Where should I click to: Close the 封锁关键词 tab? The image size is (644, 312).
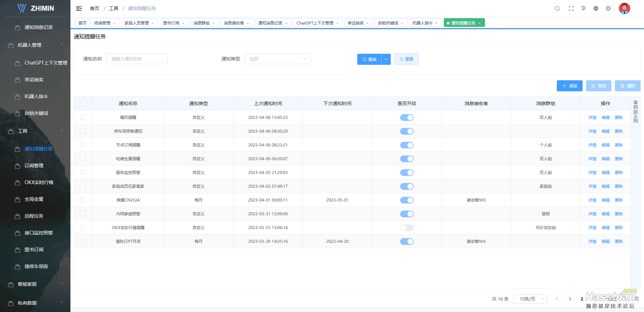tap(402, 23)
